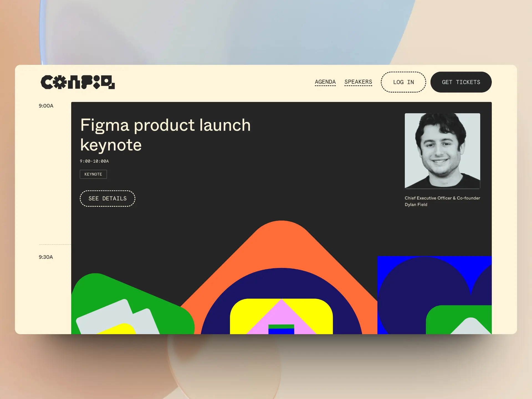The image size is (532, 399).
Task: Open the Agenda nav link
Action: 325,82
